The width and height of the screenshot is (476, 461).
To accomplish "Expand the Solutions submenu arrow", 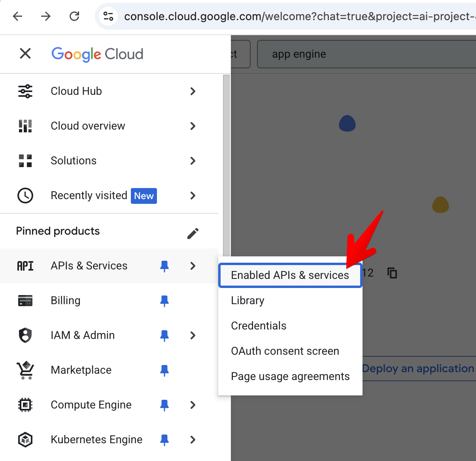I will pyautogui.click(x=193, y=161).
